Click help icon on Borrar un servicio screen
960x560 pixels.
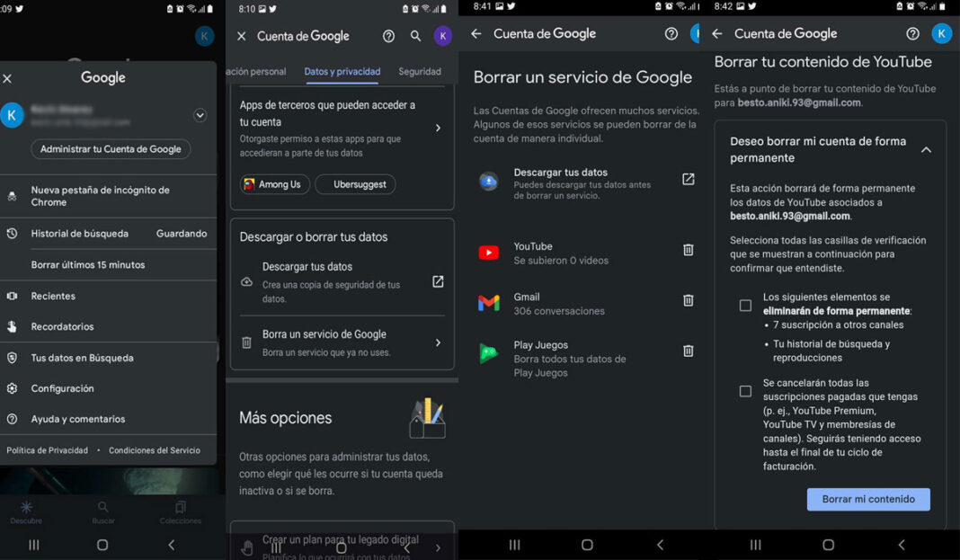tap(671, 33)
